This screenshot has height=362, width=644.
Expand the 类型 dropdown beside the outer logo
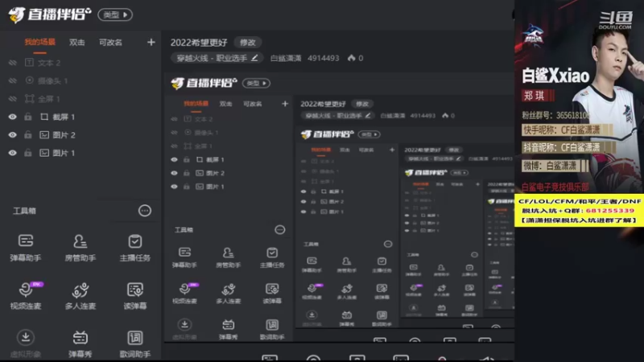tap(115, 14)
